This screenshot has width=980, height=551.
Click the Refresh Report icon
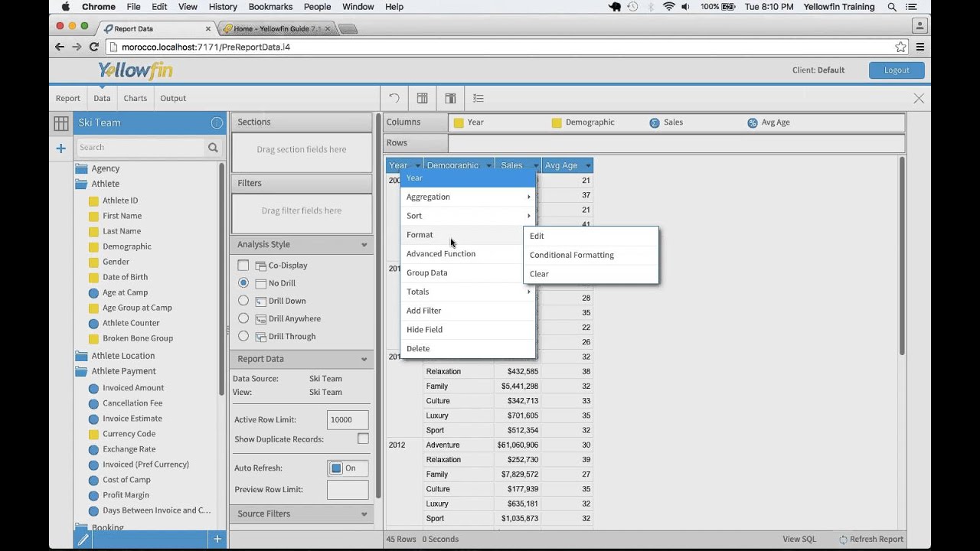843,540
